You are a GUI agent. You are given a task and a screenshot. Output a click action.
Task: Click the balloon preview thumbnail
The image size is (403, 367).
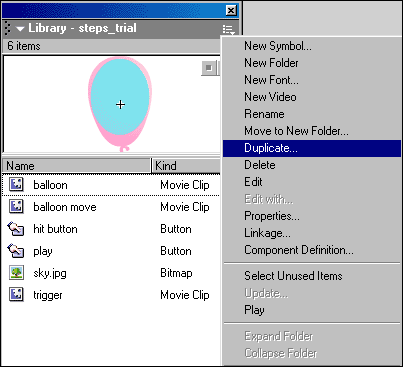point(120,104)
